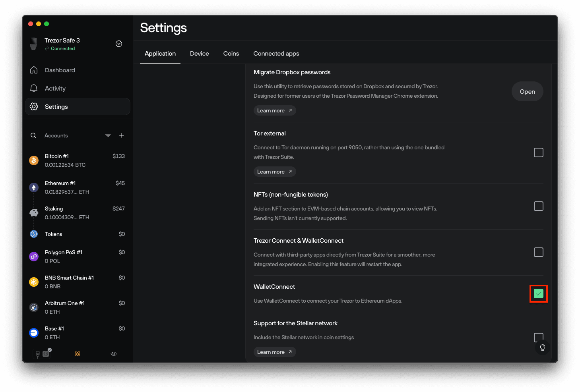
Task: Open the accounts filter icon
Action: (x=108, y=135)
